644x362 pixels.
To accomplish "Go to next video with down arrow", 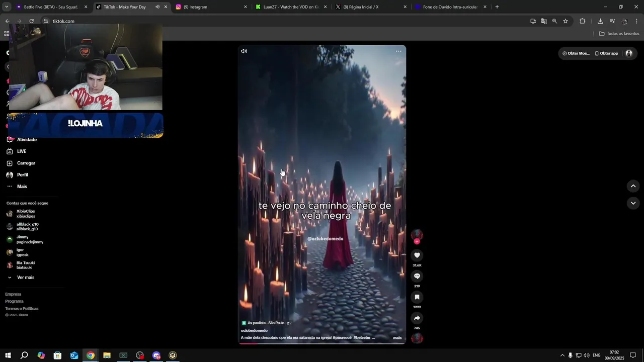I will point(633,203).
